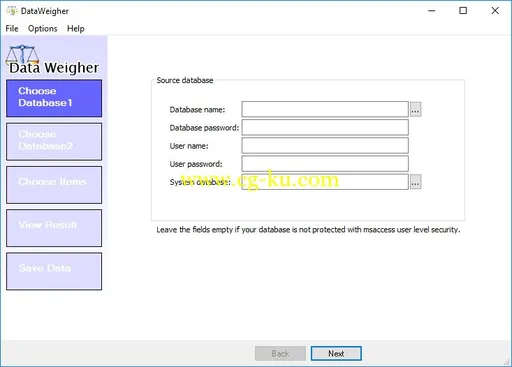
Task: Focus the System database field
Action: [325, 182]
